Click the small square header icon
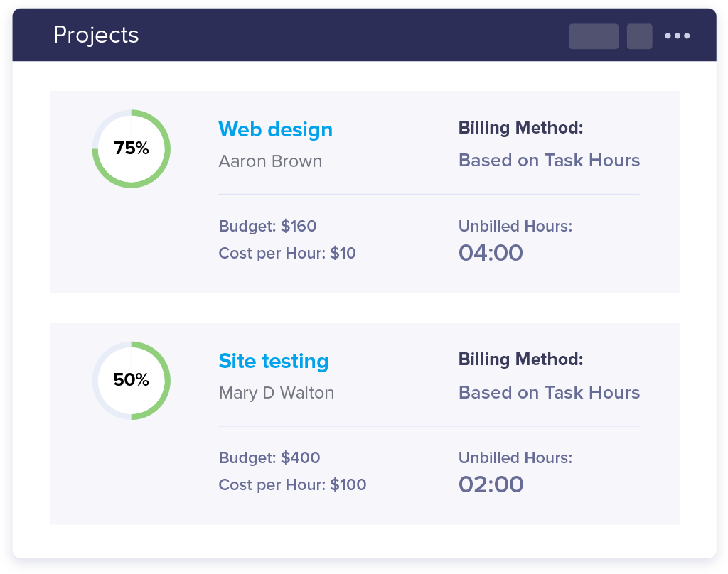728x574 pixels. coord(639,36)
